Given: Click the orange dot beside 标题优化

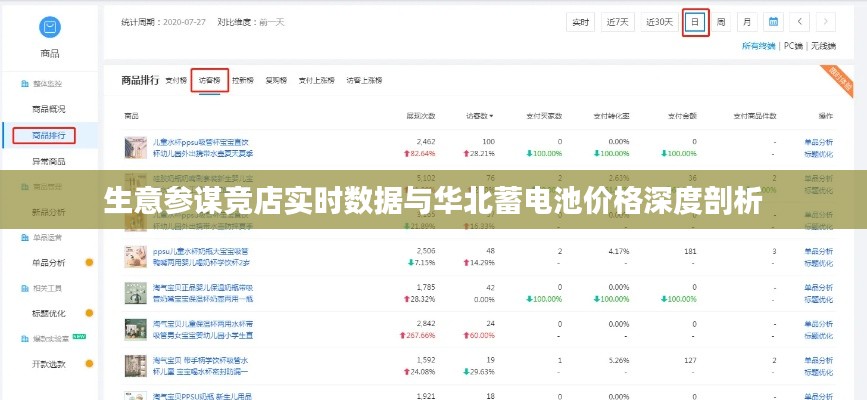Looking at the screenshot, I should point(89,313).
